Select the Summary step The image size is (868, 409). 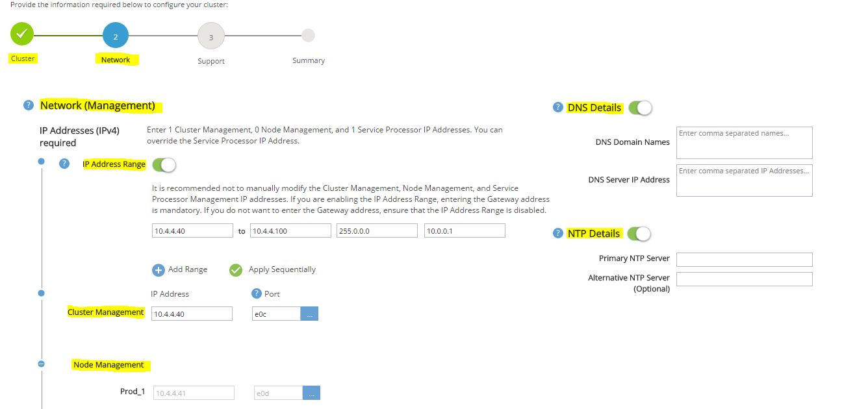point(308,35)
